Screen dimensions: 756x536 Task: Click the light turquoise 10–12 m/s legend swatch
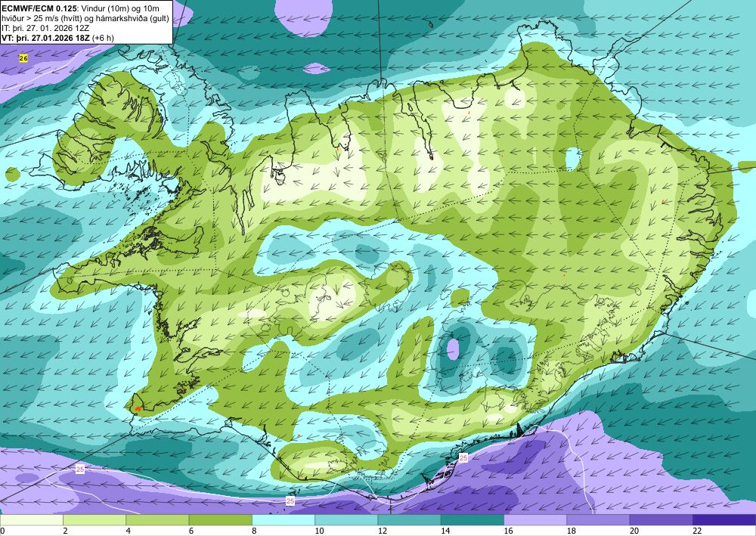point(346,520)
